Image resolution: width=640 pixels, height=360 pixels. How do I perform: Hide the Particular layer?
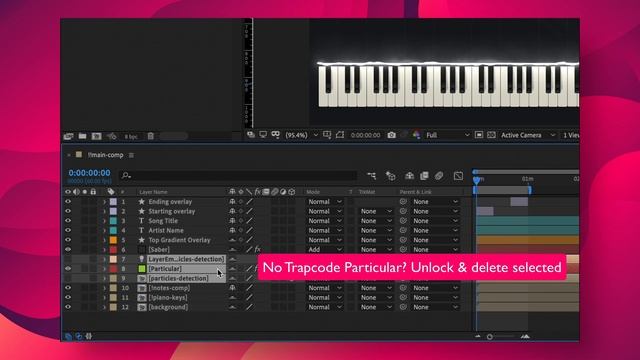[x=68, y=269]
